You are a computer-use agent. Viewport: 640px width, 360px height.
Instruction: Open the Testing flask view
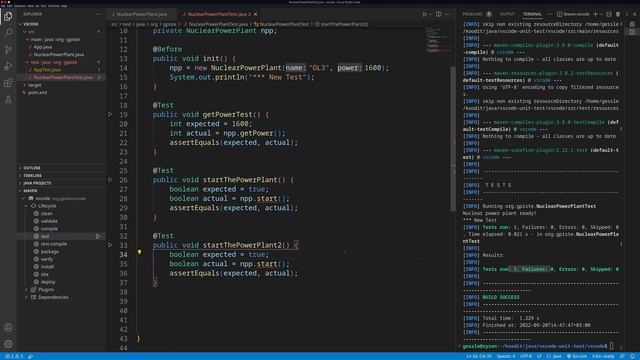pos(8,100)
